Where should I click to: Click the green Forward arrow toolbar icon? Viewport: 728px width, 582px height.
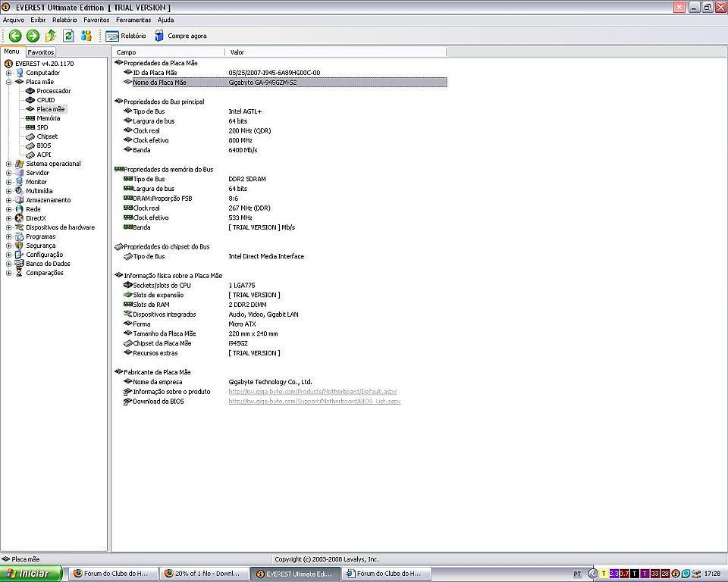pos(33,36)
